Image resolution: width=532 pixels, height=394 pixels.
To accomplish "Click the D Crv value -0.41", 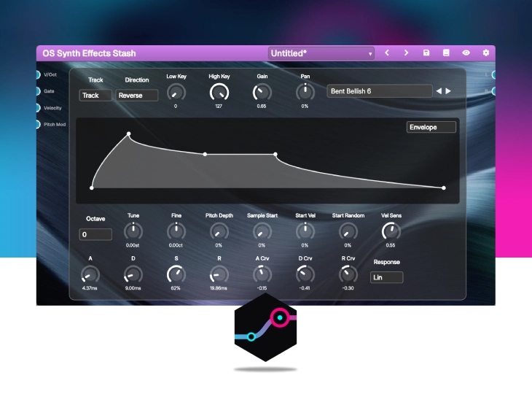I will point(305,288).
